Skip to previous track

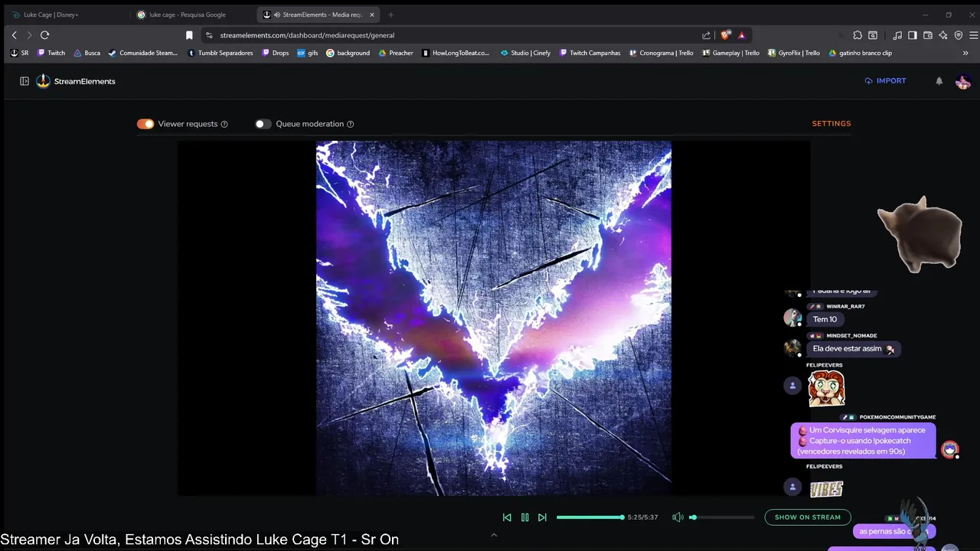point(507,517)
